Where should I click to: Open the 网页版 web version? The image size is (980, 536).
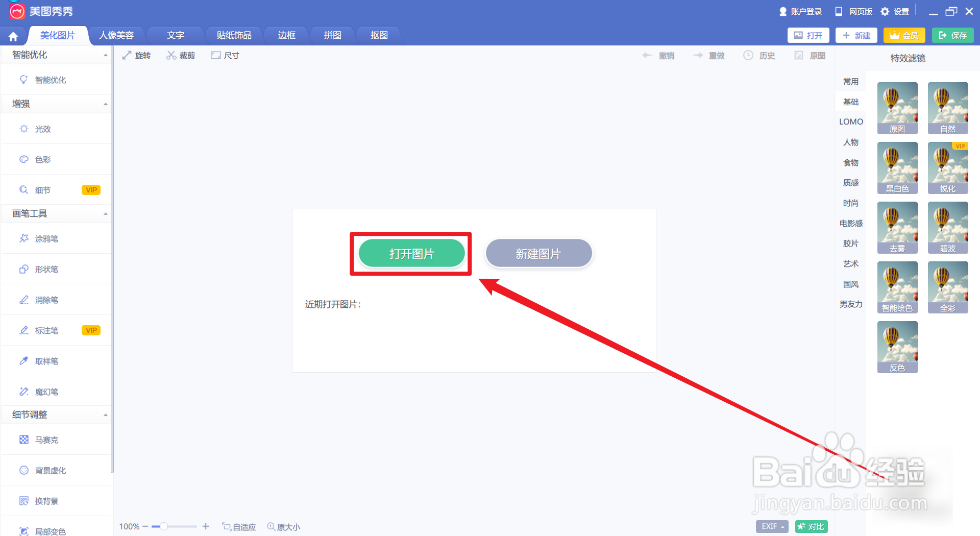tap(854, 11)
